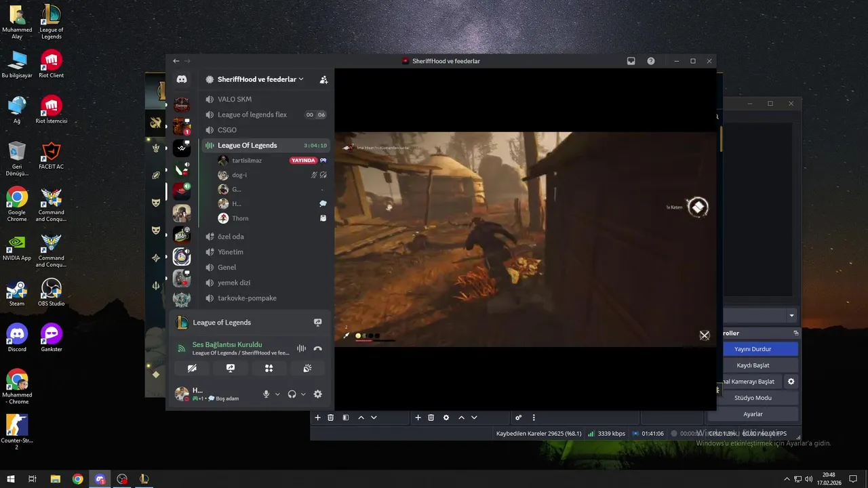Deafen with the headphones icon
Viewport: 868px width, 488px height.
tap(292, 394)
